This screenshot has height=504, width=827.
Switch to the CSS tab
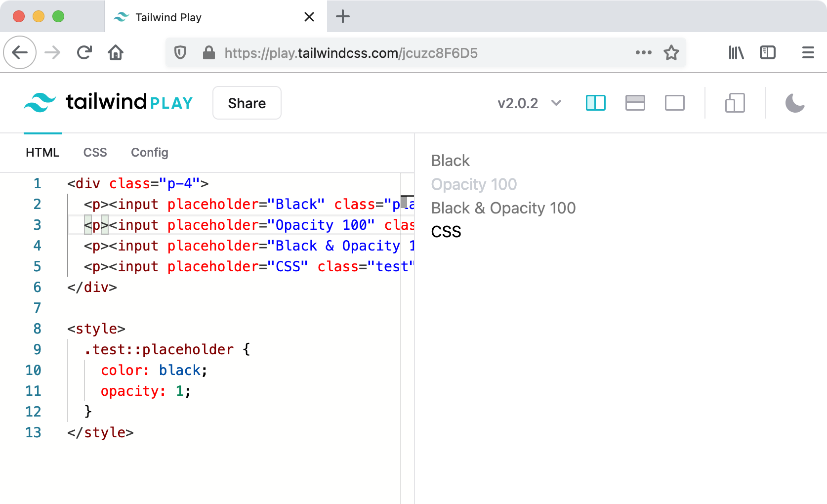click(x=95, y=152)
